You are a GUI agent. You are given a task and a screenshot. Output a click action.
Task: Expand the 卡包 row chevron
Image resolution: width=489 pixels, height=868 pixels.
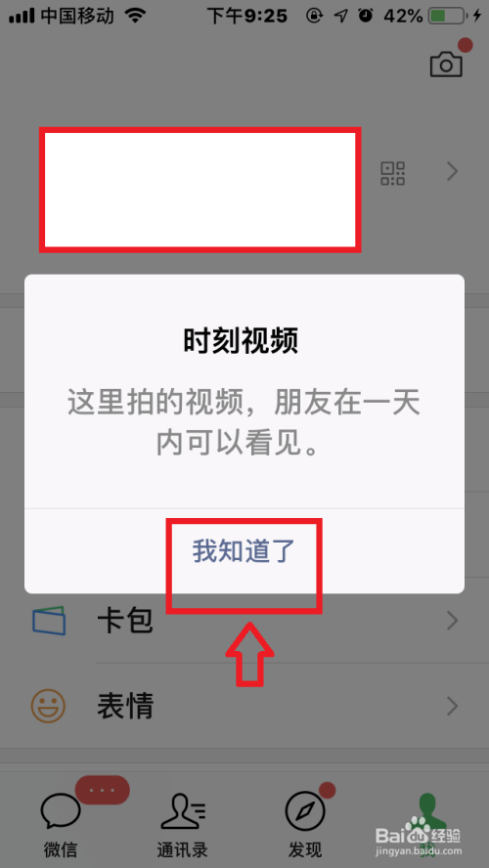click(x=453, y=621)
